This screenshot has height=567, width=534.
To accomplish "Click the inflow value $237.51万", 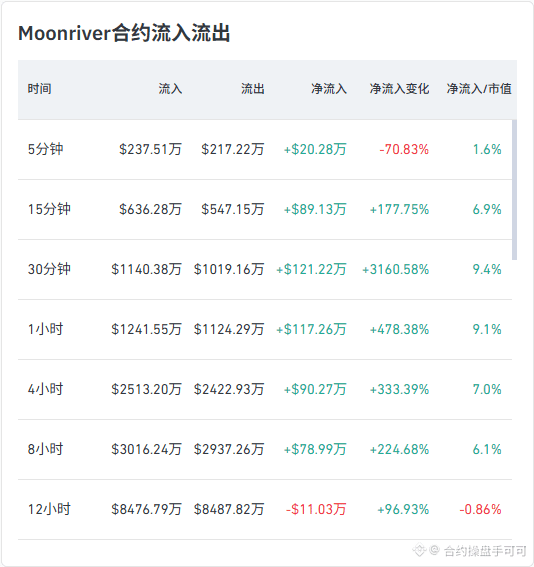I will coord(150,149).
